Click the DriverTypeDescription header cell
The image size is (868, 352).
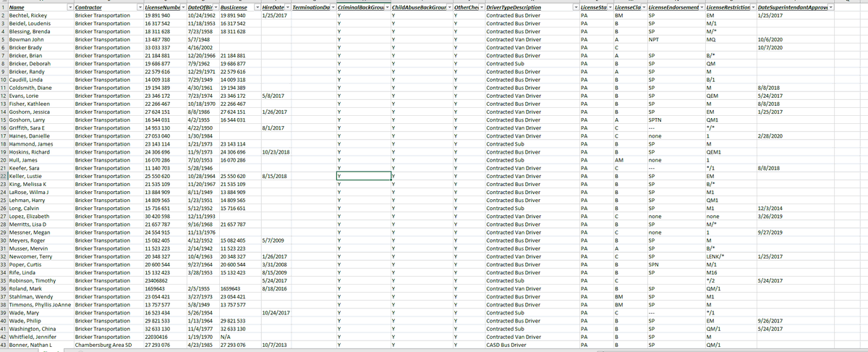531,7
